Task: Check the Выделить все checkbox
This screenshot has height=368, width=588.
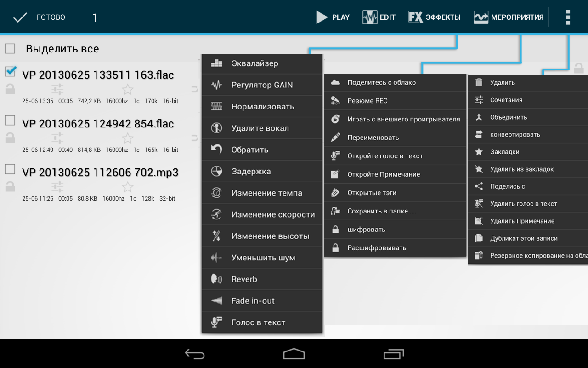Action: coord(10,49)
